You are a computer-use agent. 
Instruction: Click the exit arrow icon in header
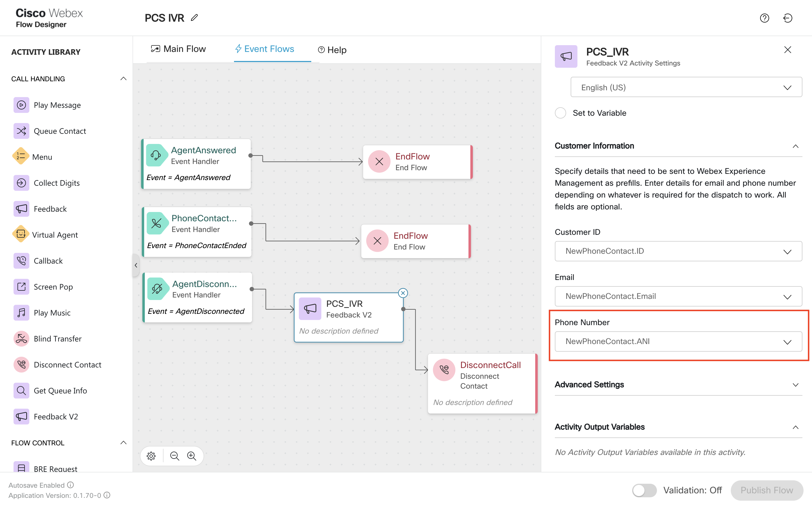(787, 18)
